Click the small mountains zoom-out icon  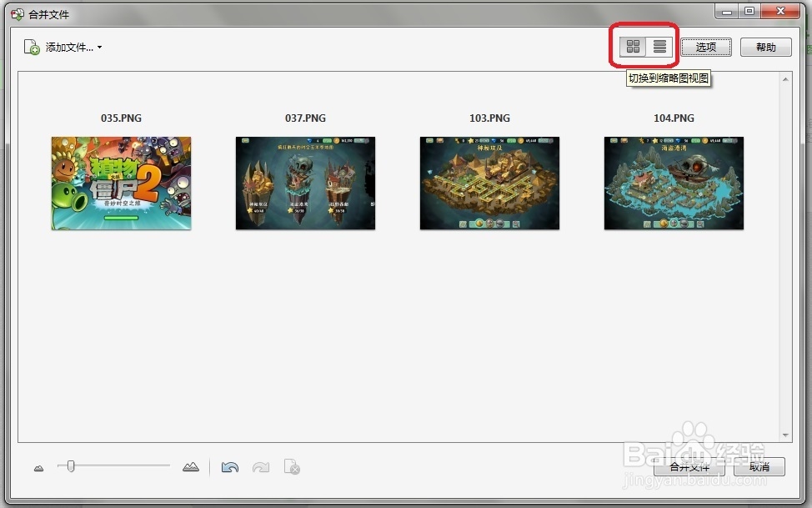click(x=39, y=468)
